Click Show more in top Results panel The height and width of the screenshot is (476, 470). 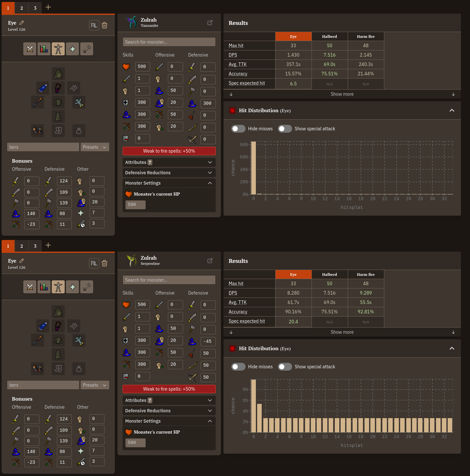(x=342, y=94)
